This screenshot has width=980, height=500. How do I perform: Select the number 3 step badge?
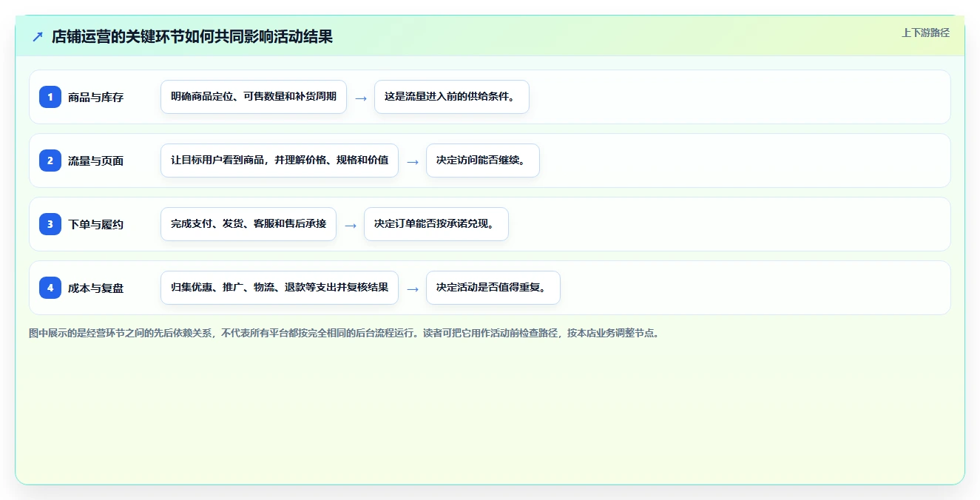pyautogui.click(x=50, y=223)
